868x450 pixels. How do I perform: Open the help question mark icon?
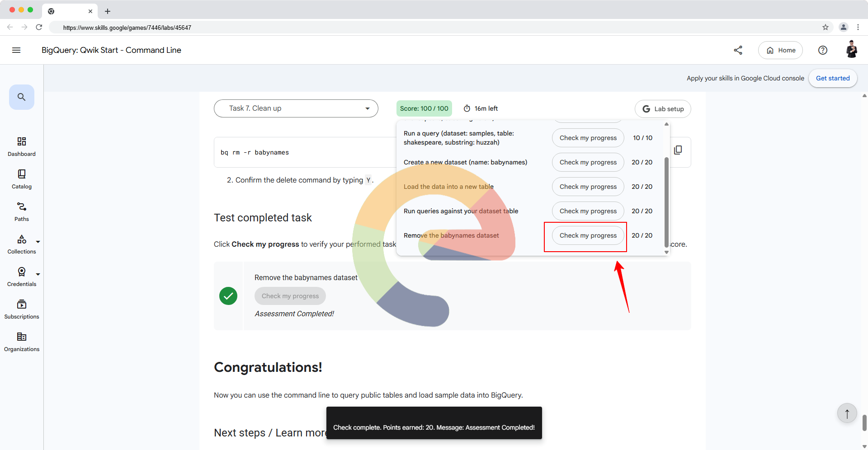click(x=823, y=50)
